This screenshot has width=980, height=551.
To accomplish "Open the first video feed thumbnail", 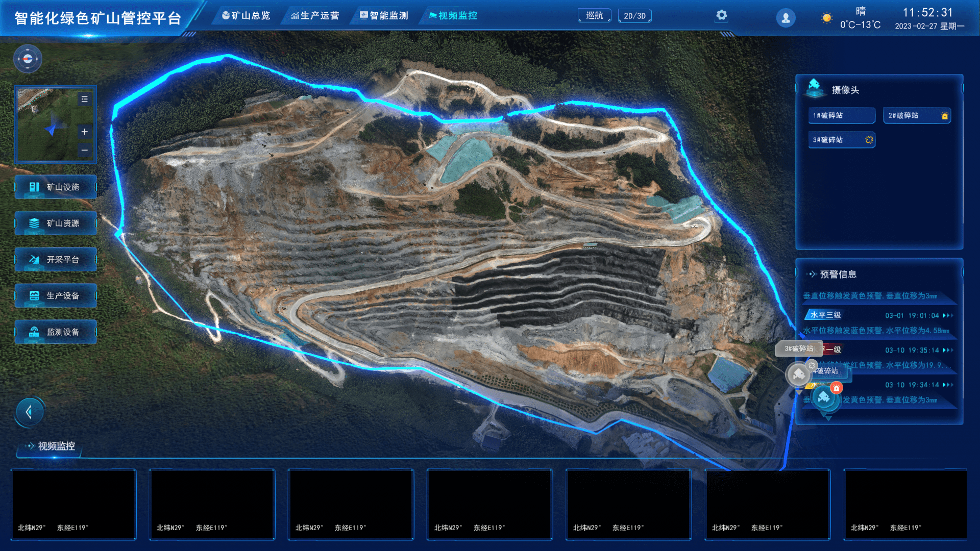I will tap(73, 504).
